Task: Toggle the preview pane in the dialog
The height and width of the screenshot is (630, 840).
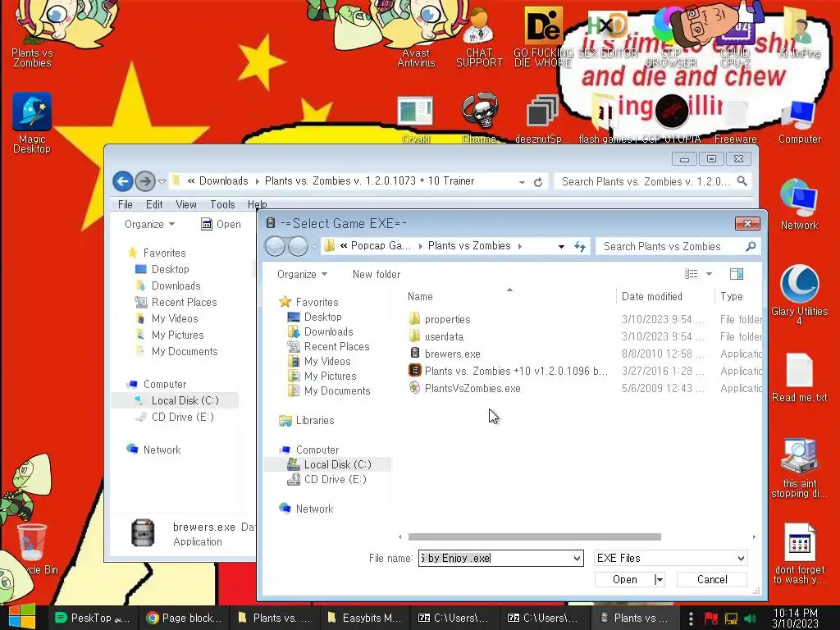Action: tap(736, 274)
